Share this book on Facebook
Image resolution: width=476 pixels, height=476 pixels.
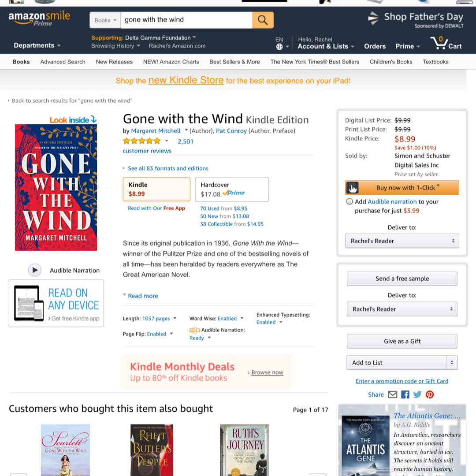click(x=405, y=394)
